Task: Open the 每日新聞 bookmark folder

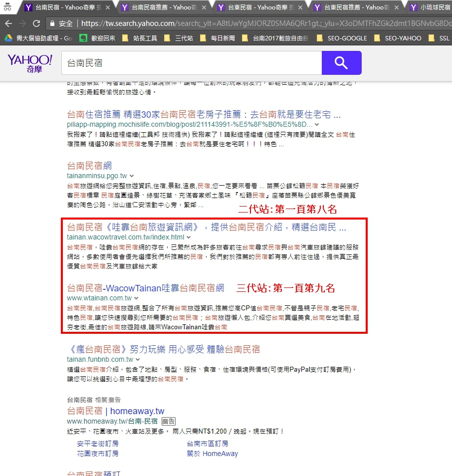Action: 218,38
